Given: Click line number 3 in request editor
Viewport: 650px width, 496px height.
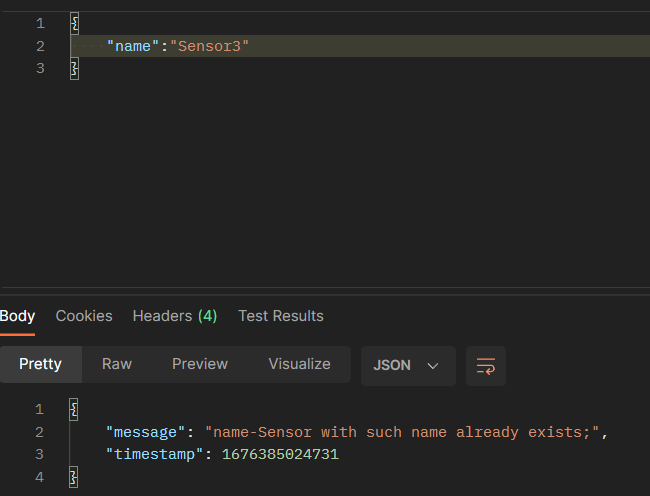Looking at the screenshot, I should (x=40, y=68).
